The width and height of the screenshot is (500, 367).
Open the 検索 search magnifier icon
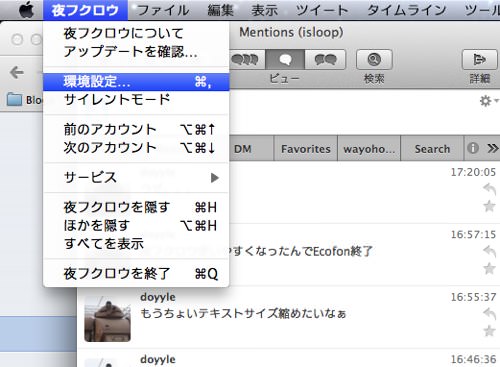[374, 60]
